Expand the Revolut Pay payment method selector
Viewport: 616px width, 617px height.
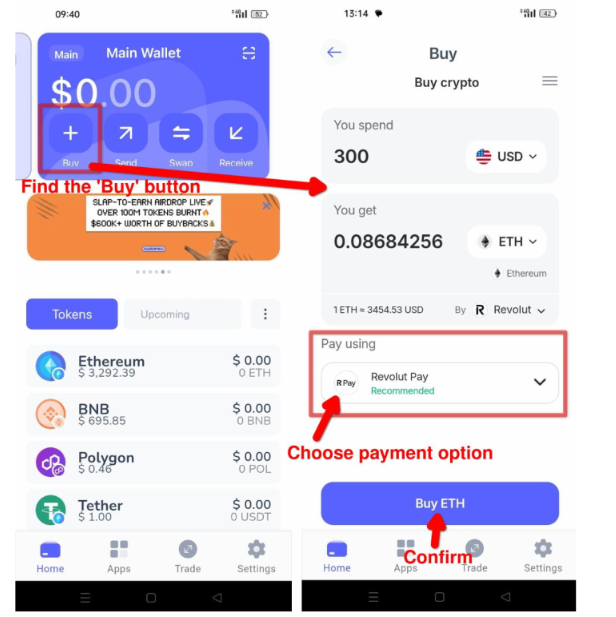coord(440,383)
